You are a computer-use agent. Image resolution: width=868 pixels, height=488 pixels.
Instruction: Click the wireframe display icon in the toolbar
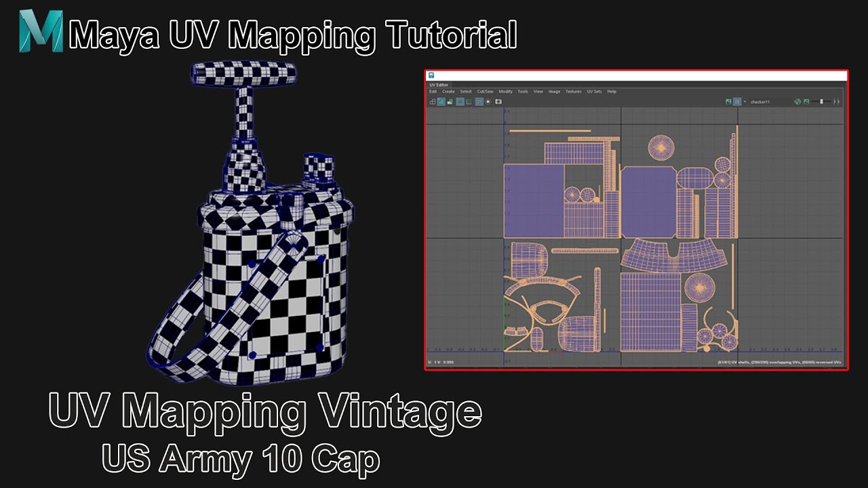(x=432, y=102)
